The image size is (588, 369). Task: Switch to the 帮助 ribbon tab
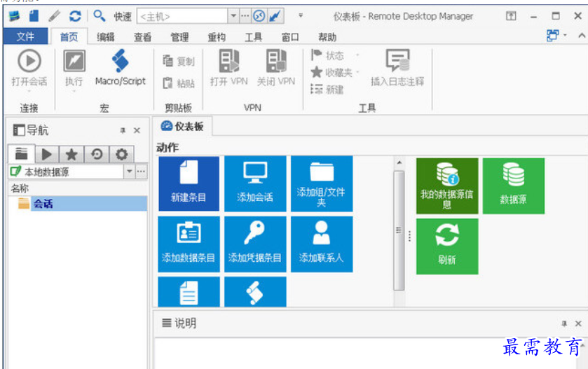[x=327, y=37]
